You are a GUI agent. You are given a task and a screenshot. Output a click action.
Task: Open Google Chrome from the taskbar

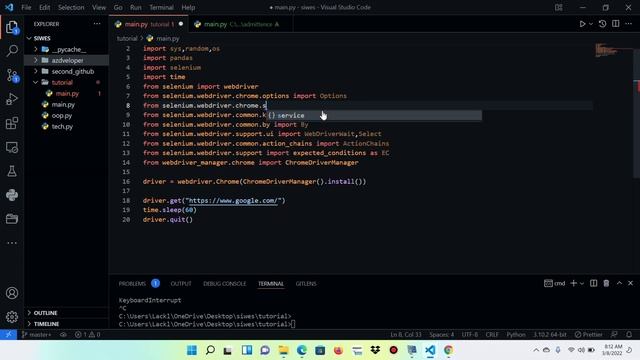pyautogui.click(x=448, y=350)
